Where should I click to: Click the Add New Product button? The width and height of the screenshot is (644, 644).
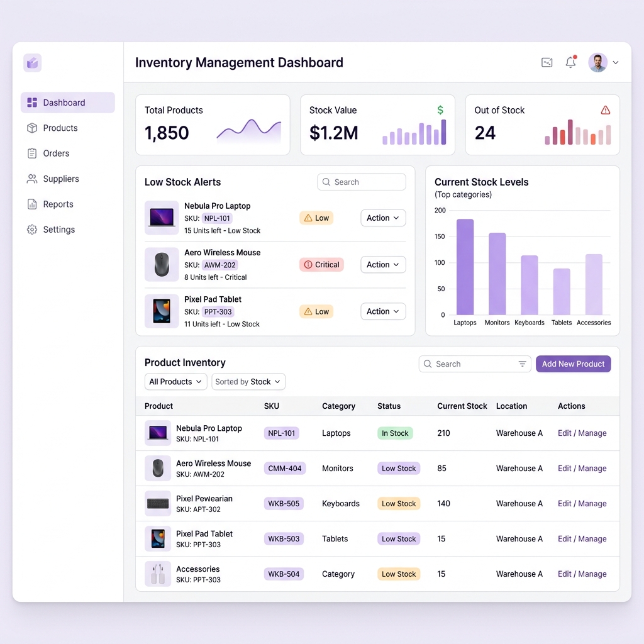[x=573, y=364]
